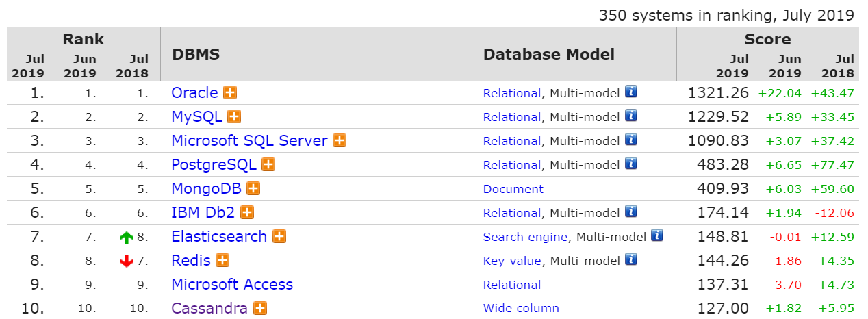The height and width of the screenshot is (319, 868).
Task: Open the Microsoft Access link
Action: [x=232, y=284]
